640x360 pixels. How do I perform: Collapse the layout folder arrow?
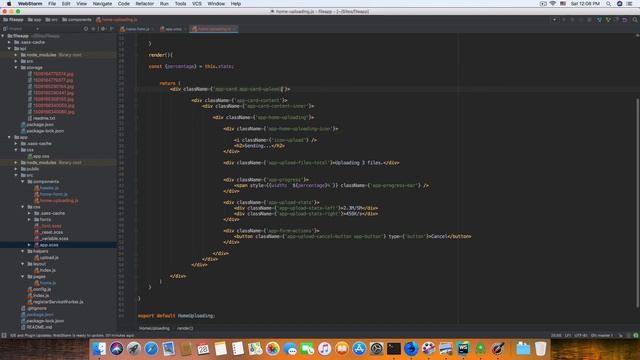[22, 264]
